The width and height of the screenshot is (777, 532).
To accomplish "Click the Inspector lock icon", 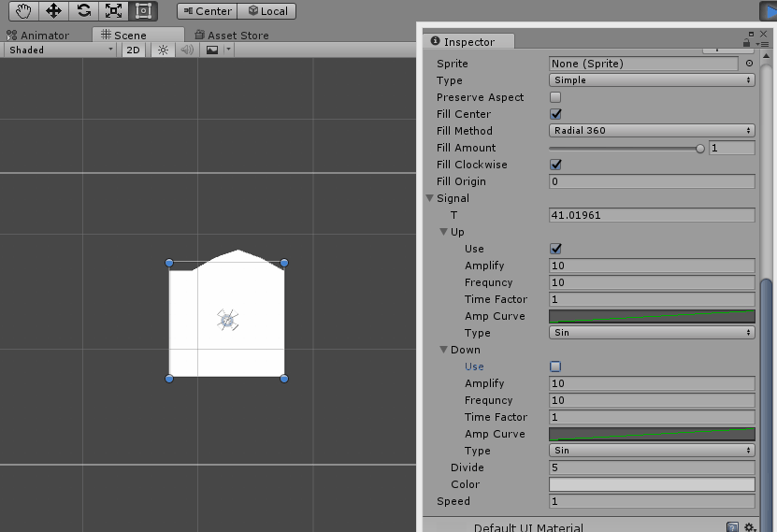I will point(748,41).
